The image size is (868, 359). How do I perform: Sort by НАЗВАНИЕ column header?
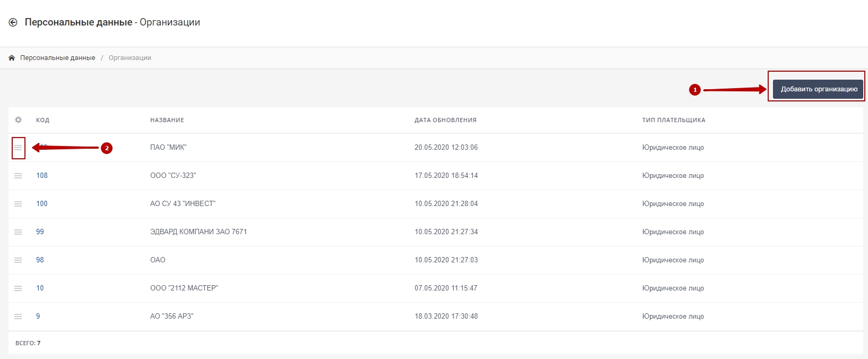point(167,120)
